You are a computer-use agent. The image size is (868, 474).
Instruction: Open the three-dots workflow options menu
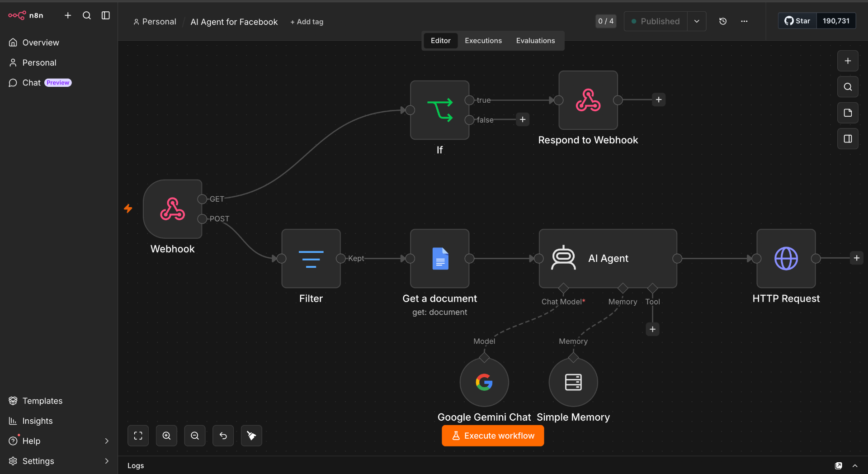(x=744, y=21)
